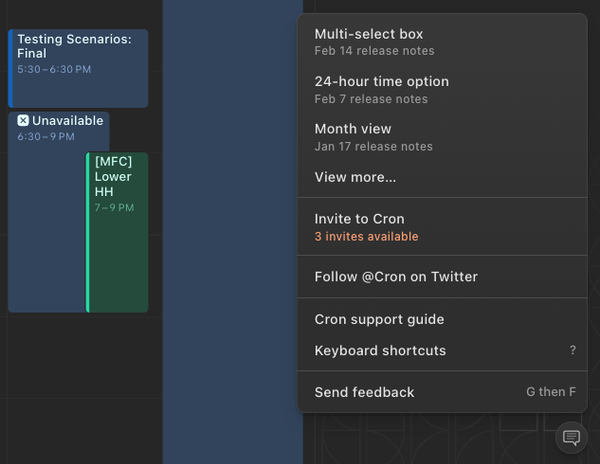Viewport: 600px width, 464px height.
Task: Choose Invite to Cron menu item
Action: coord(442,227)
